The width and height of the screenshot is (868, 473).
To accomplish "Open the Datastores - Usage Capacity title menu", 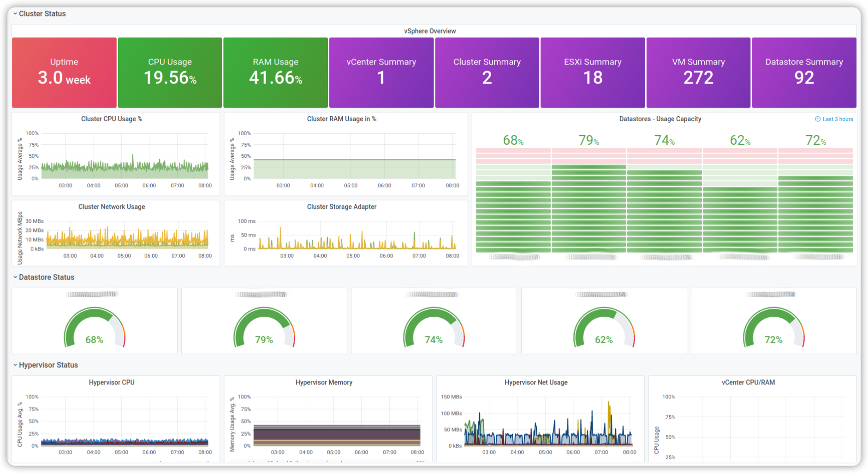I will (660, 119).
